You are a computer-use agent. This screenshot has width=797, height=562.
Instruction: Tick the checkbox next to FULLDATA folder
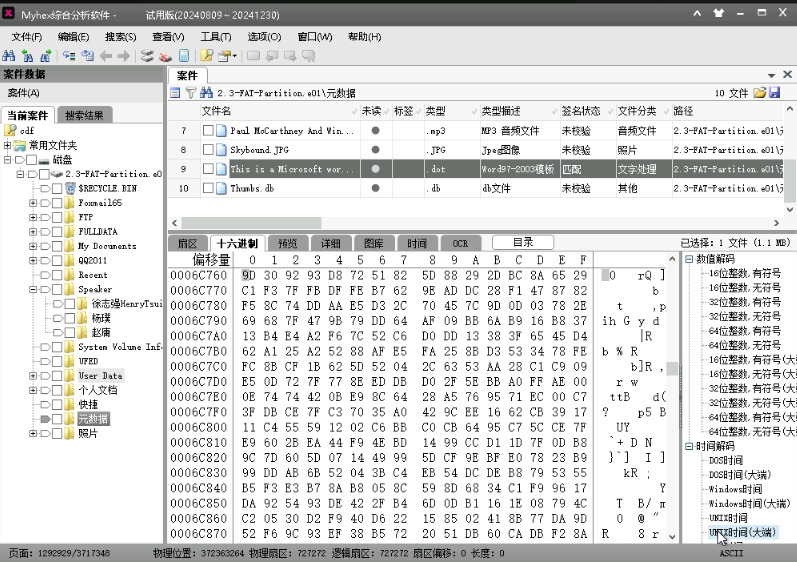tap(57, 232)
